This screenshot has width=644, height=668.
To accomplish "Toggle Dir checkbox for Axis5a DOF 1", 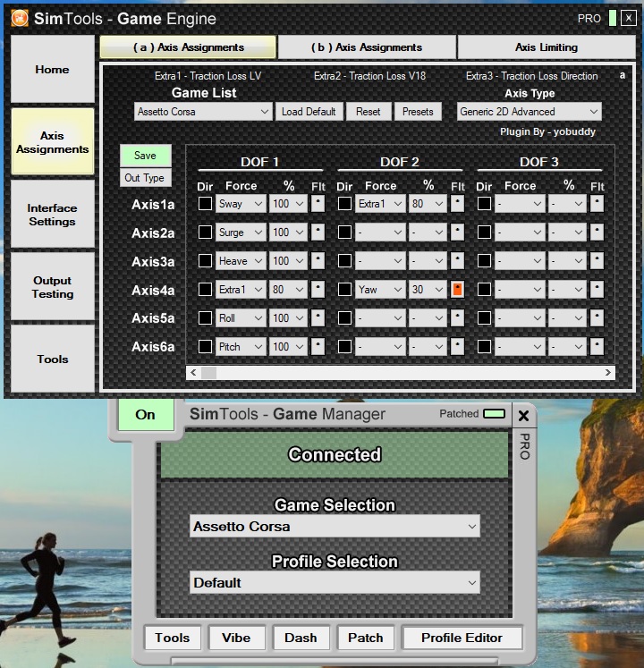I will 205,317.
